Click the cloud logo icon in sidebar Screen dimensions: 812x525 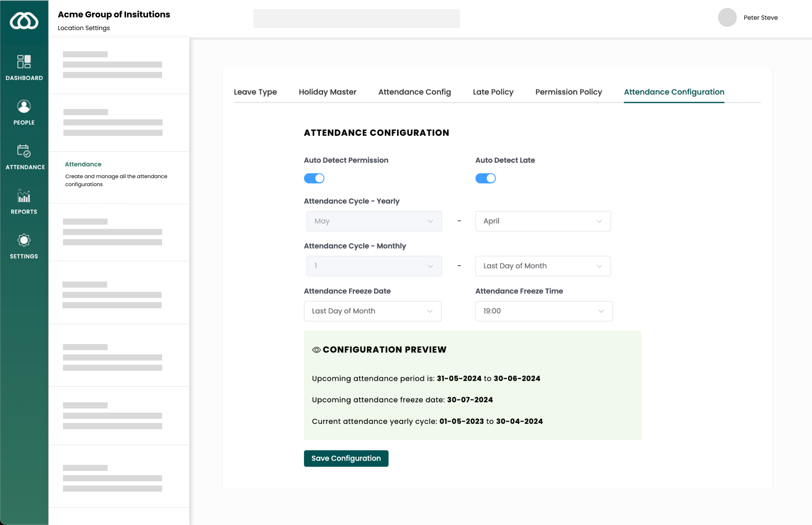click(x=24, y=21)
